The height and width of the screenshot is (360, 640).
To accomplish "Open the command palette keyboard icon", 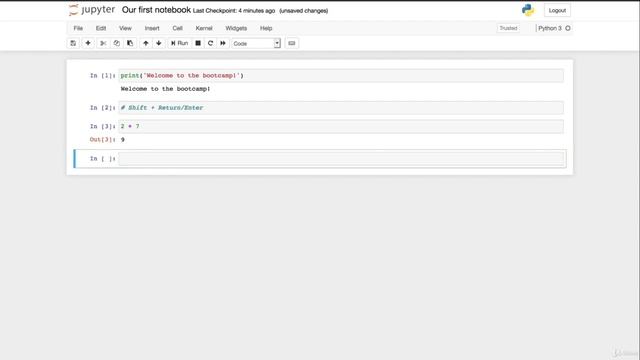I will (292, 43).
